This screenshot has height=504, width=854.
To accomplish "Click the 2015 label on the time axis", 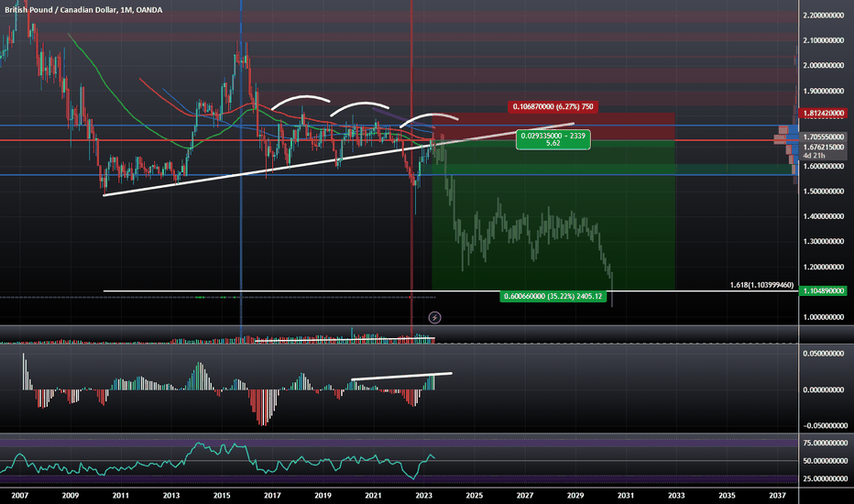I will coord(222,495).
